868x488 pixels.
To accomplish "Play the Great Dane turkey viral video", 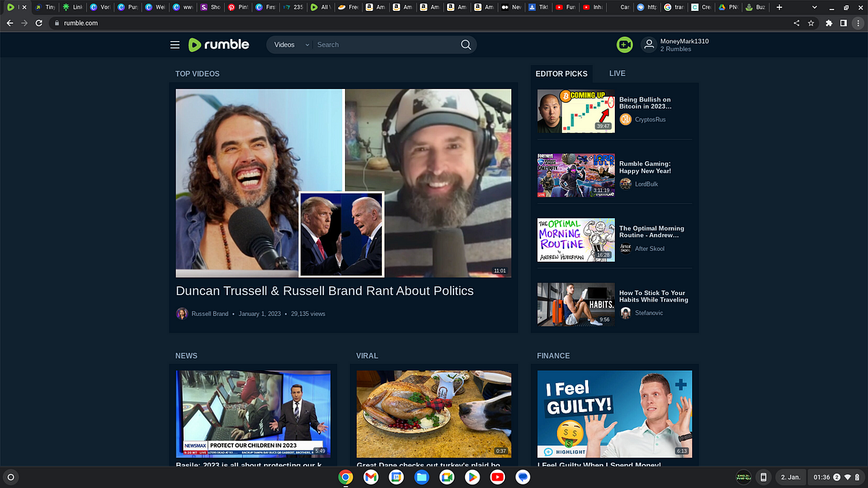I will (434, 414).
